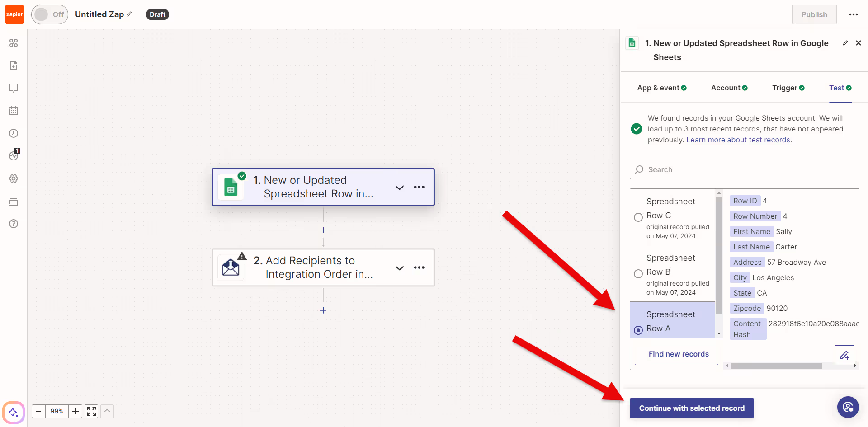Click the Zipcode field label
The image size is (868, 427).
tap(747, 308)
